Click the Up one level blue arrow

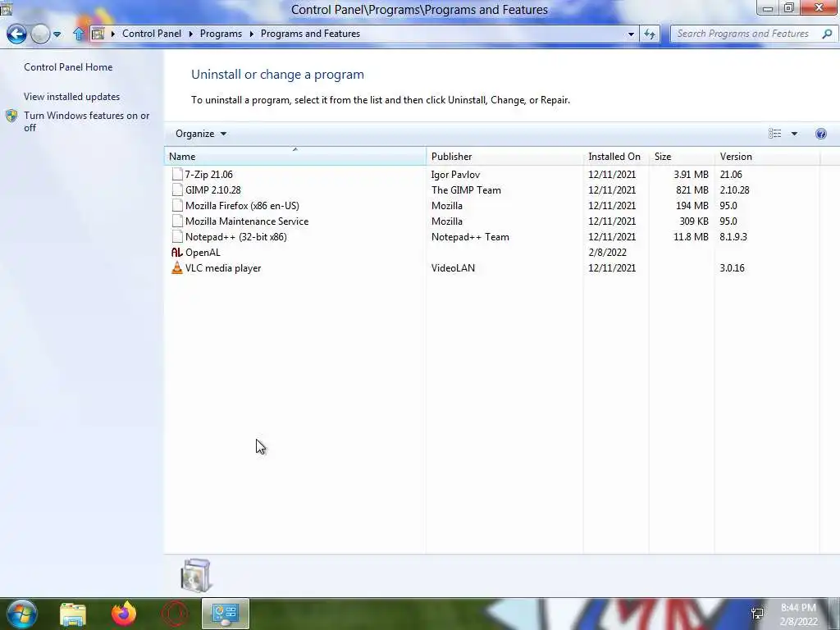coord(79,34)
